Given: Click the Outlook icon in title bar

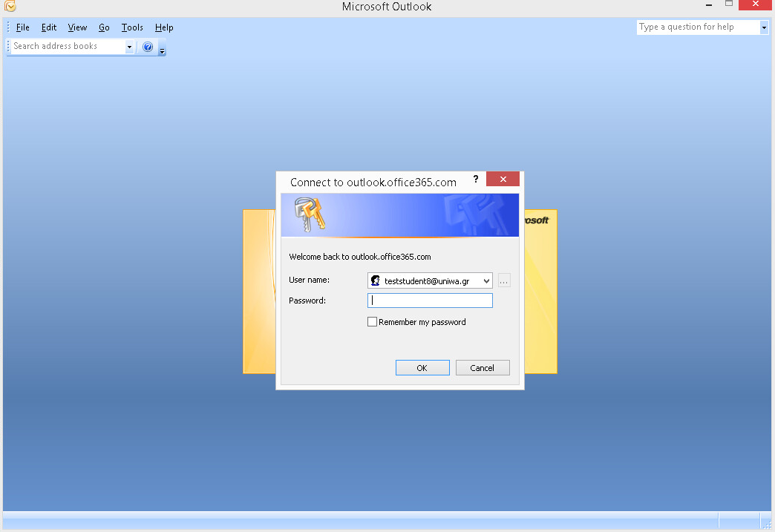Looking at the screenshot, I should pyautogui.click(x=10, y=6).
